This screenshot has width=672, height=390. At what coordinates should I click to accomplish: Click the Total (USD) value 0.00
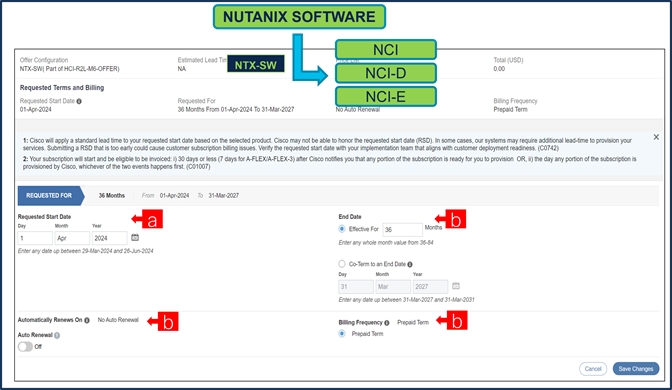click(499, 69)
